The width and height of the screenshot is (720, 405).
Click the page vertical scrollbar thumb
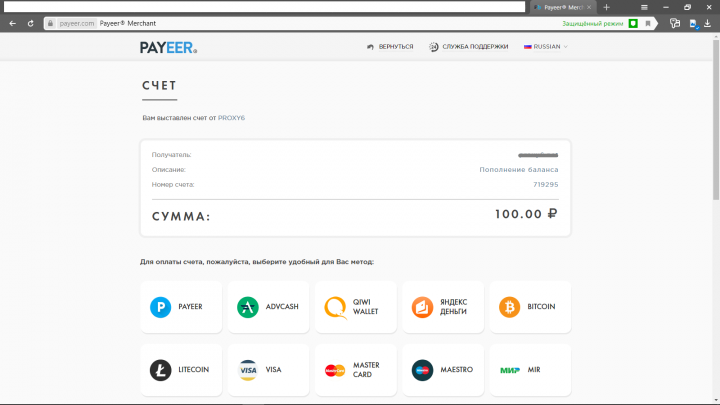pos(716,119)
